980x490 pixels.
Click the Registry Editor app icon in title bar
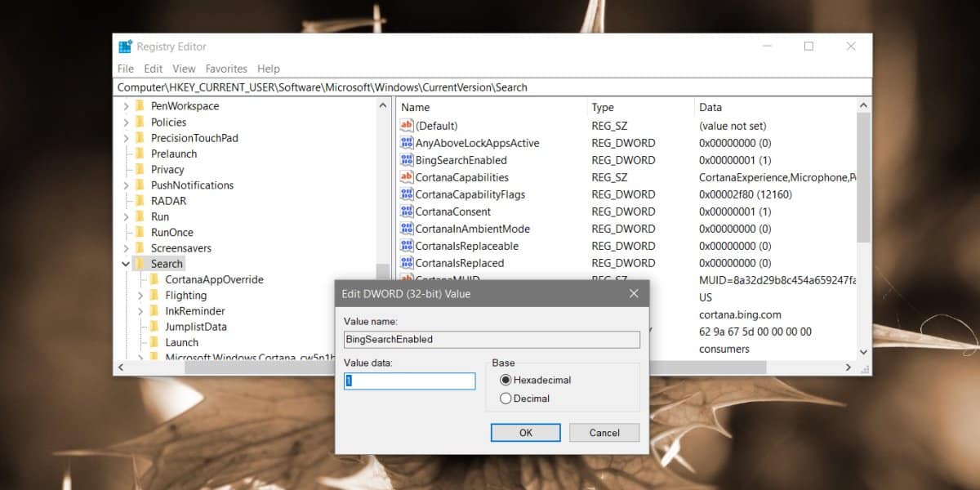125,47
